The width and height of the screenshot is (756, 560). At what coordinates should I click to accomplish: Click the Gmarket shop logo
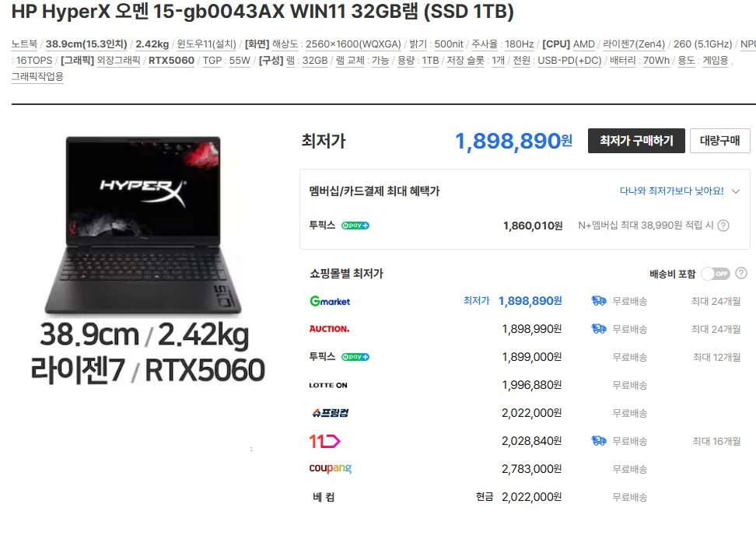pos(330,301)
